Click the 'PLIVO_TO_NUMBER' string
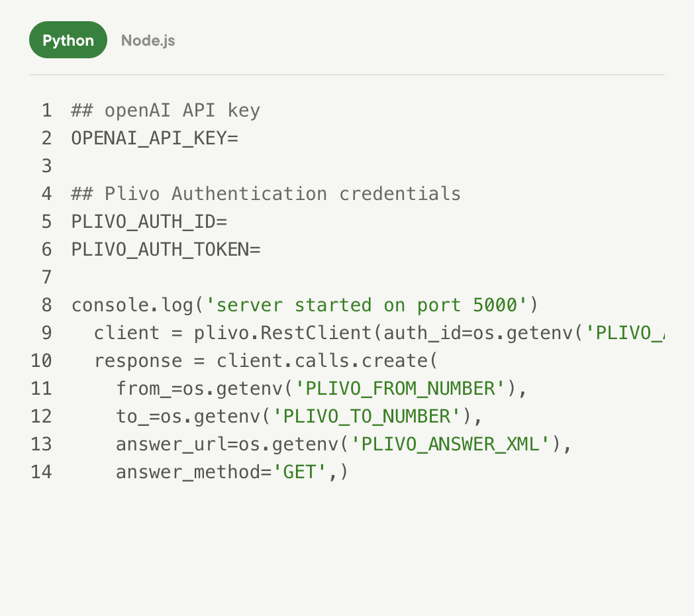This screenshot has height=616, width=694. 367,417
